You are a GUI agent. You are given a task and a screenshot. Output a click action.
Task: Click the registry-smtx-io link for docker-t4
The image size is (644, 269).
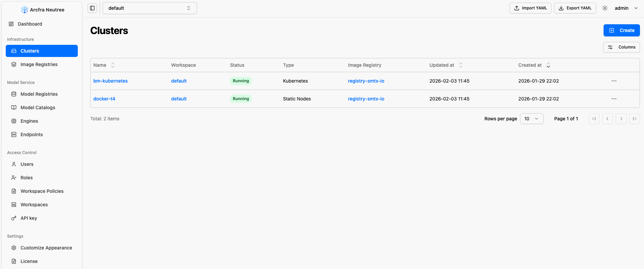click(366, 99)
